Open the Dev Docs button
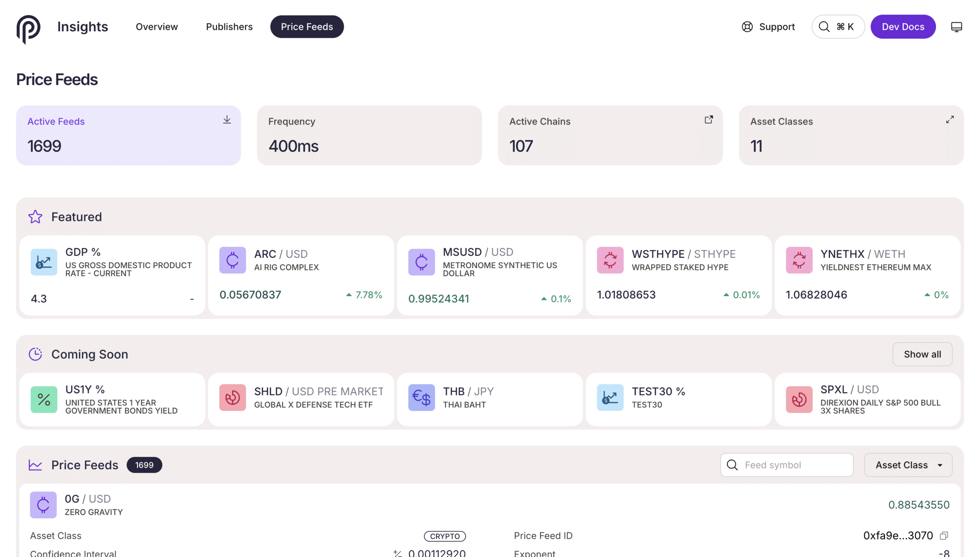The image size is (980, 557). click(903, 27)
